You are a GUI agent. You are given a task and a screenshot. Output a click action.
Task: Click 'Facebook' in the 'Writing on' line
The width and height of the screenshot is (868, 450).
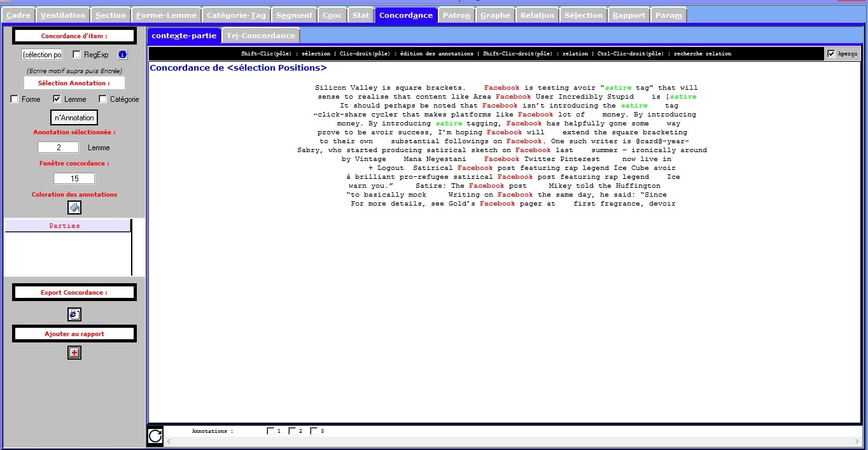[515, 195]
